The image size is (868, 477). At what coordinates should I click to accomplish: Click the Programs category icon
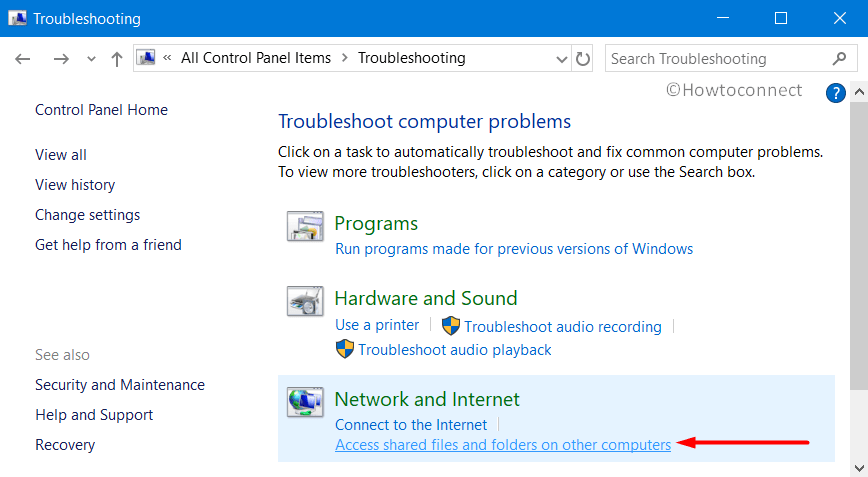click(305, 226)
